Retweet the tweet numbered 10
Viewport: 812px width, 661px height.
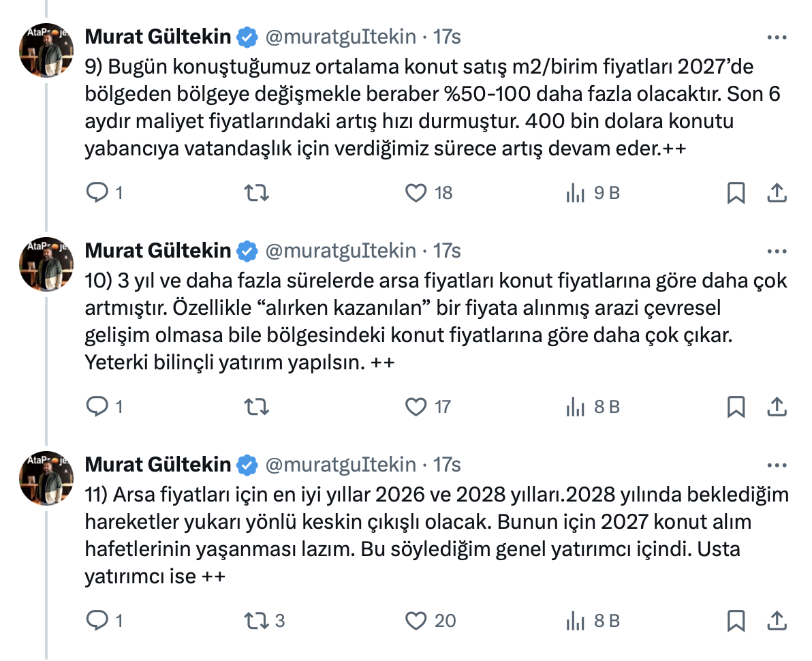pyautogui.click(x=257, y=407)
